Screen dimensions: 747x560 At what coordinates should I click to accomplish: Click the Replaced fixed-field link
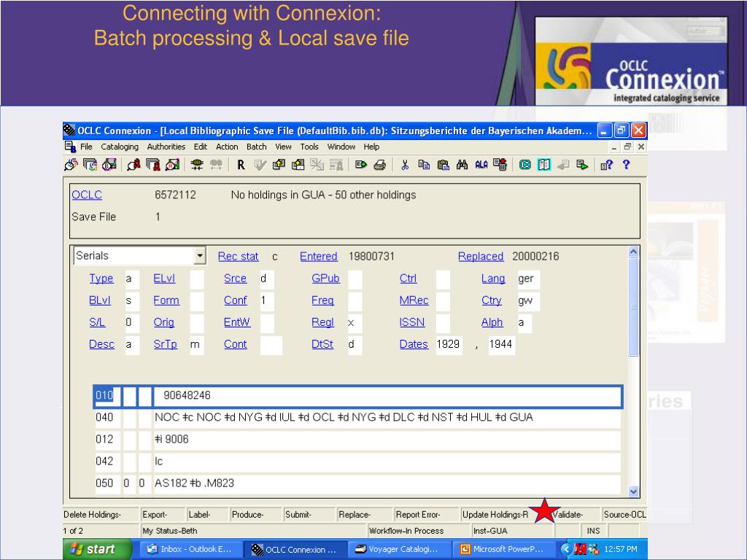click(x=481, y=256)
